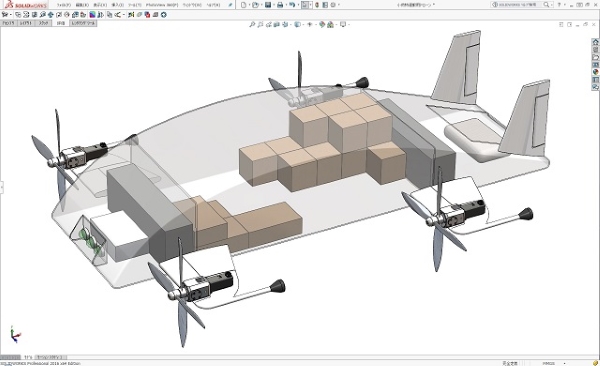The height and width of the screenshot is (366, 600).
Task: Select the Evaluate (評価) tab
Action: tap(61, 23)
